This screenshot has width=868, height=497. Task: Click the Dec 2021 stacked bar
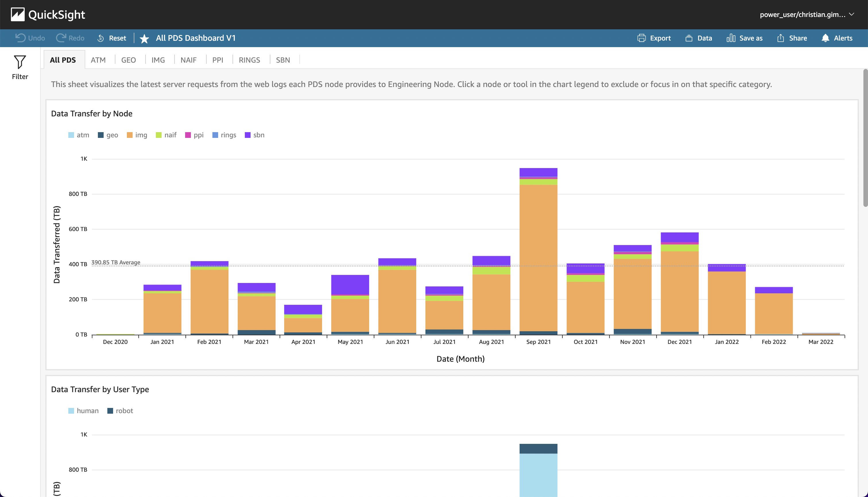(x=680, y=283)
